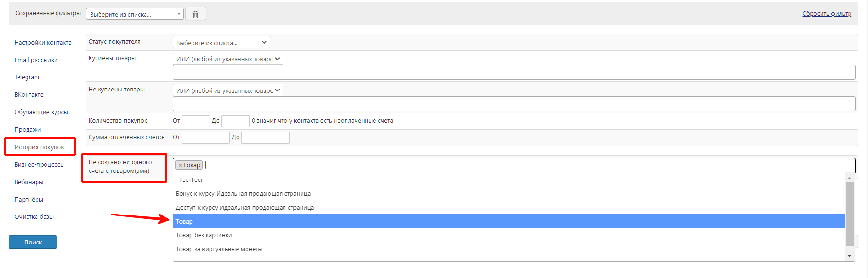Switch to Настройки контакта section
The width and height of the screenshot is (868, 278).
[x=43, y=43]
